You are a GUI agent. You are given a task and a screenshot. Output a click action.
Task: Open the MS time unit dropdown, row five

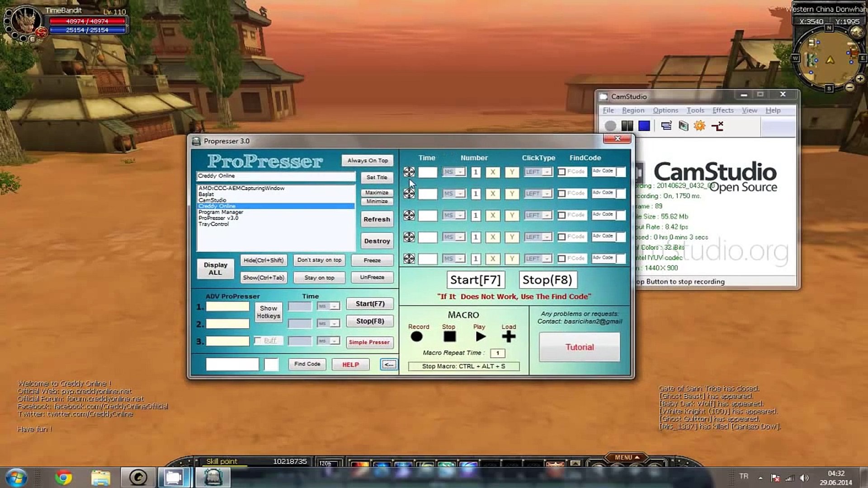[453, 258]
